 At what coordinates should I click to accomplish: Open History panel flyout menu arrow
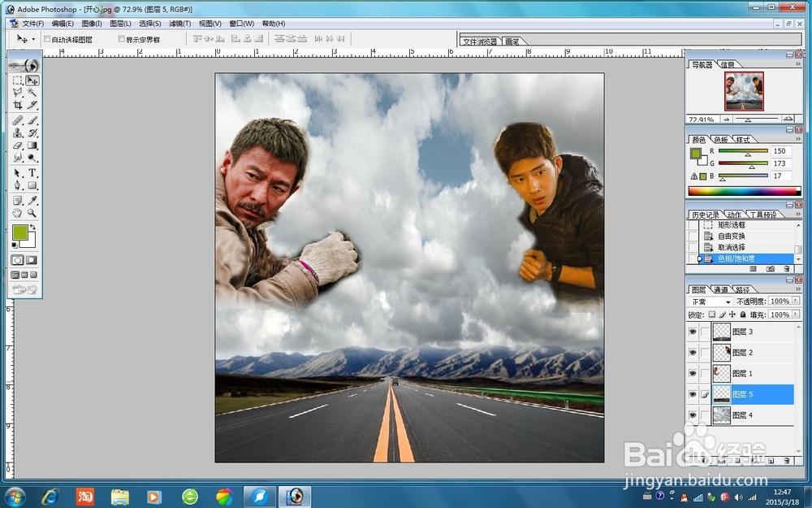pos(798,214)
